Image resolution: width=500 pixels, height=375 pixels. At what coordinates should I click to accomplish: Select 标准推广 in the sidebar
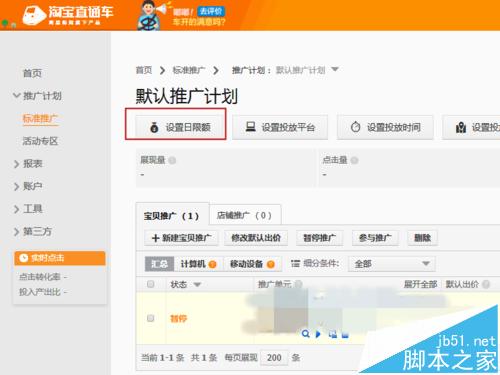40,119
